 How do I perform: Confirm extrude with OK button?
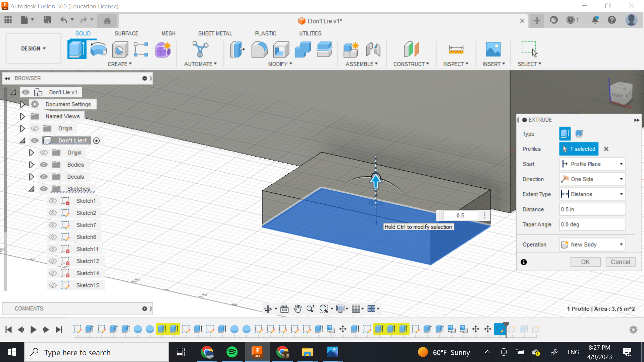click(x=585, y=262)
